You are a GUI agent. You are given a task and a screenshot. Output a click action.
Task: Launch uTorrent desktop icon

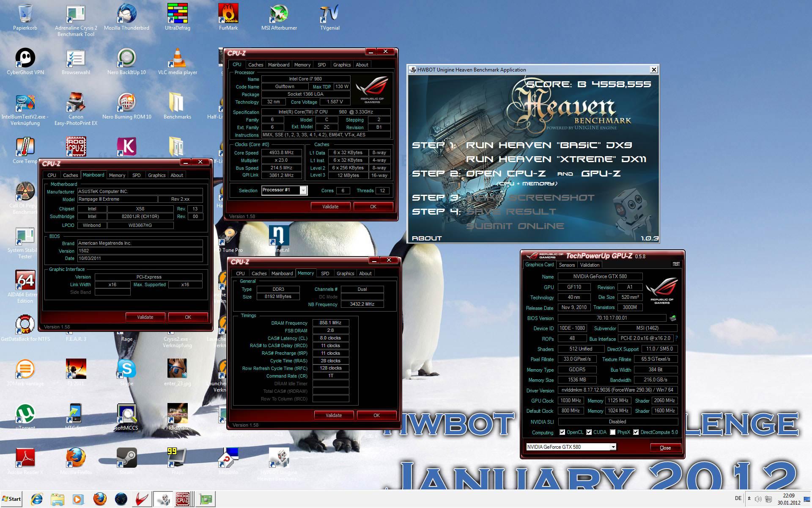(25, 414)
